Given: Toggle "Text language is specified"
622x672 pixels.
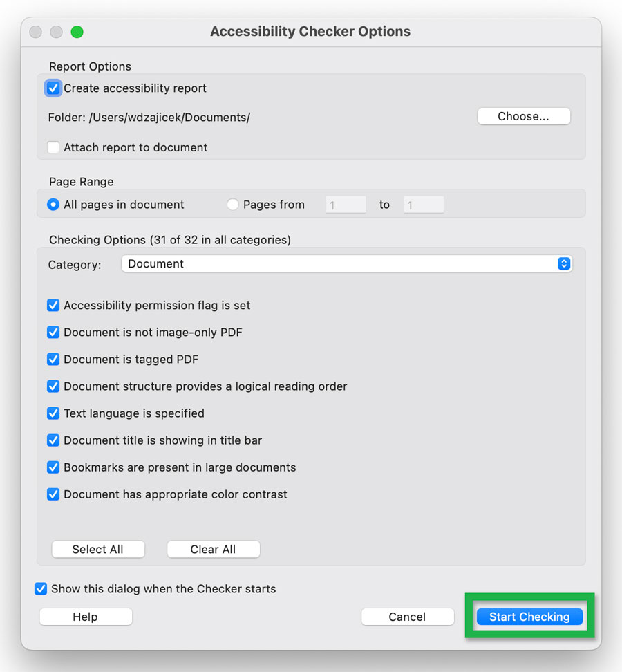Looking at the screenshot, I should click(53, 413).
